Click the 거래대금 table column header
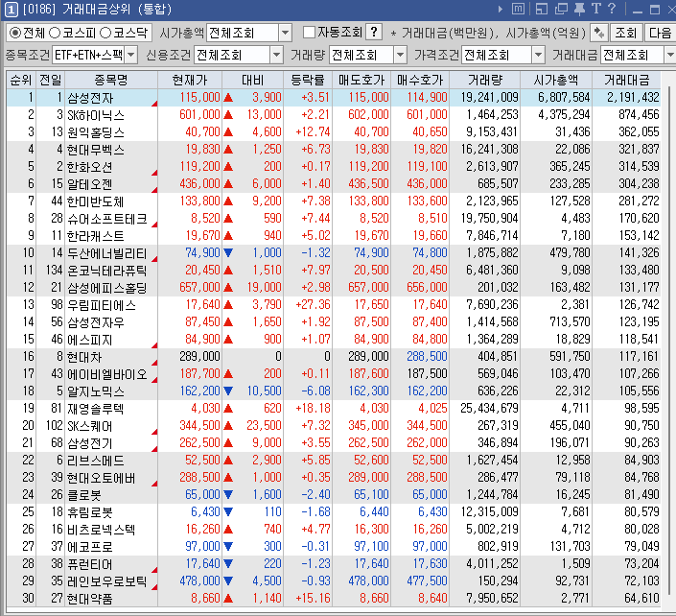The width and height of the screenshot is (676, 616). 626,80
